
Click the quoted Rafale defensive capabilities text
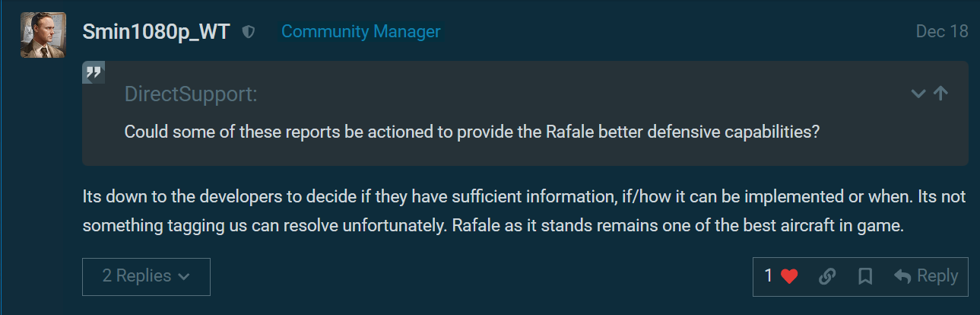471,131
